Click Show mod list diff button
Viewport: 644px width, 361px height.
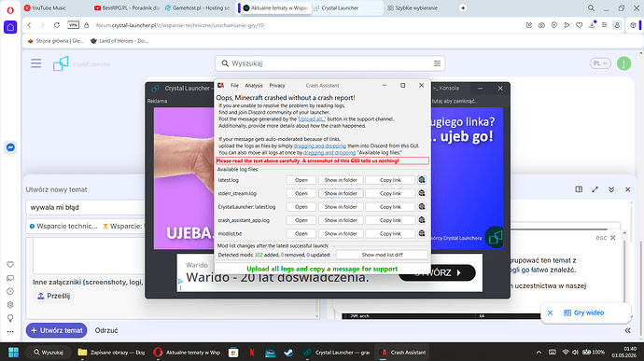[x=382, y=255]
